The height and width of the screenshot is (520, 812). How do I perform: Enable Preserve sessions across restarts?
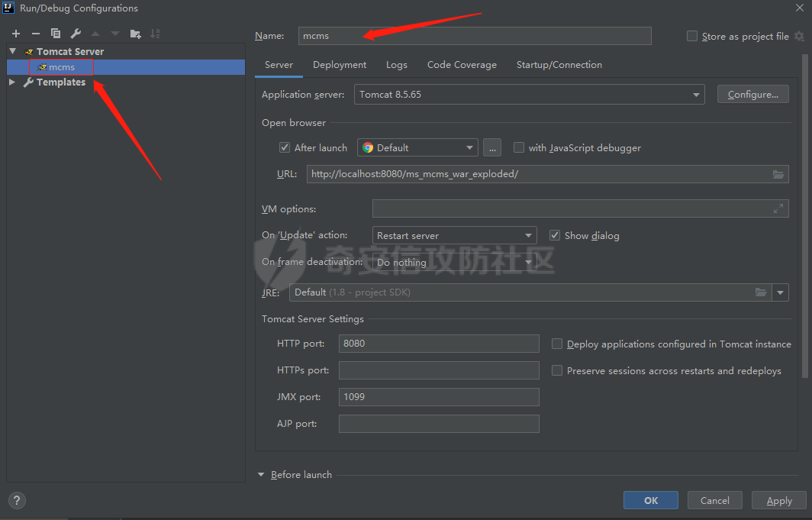point(556,370)
